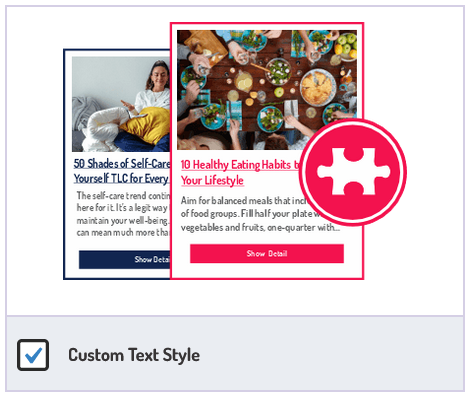Uncheck the Custom Text Style checkbox
Viewport: 469px width, 397px height.
33,355
